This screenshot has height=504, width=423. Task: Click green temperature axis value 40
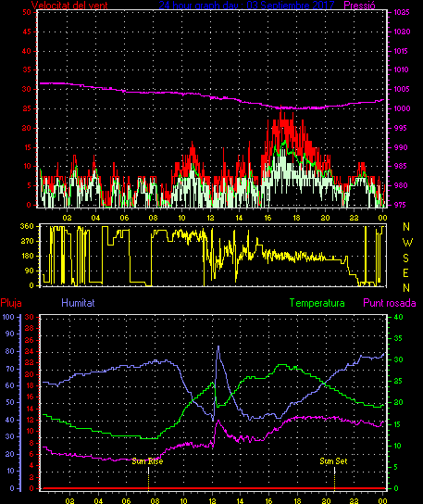pos(398,317)
